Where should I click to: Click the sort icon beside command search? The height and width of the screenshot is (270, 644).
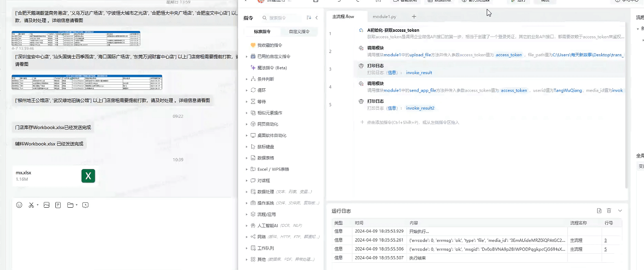point(309,18)
